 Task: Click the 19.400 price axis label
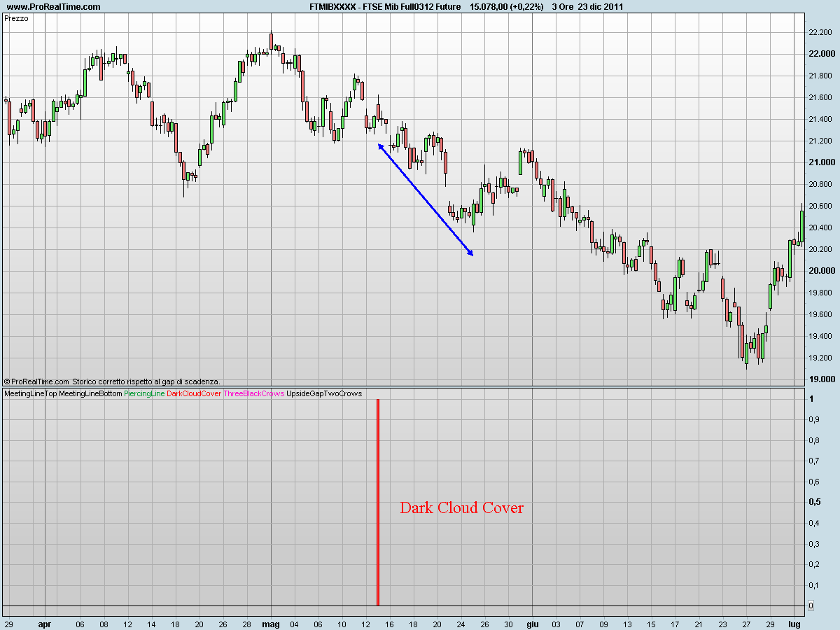(820, 336)
